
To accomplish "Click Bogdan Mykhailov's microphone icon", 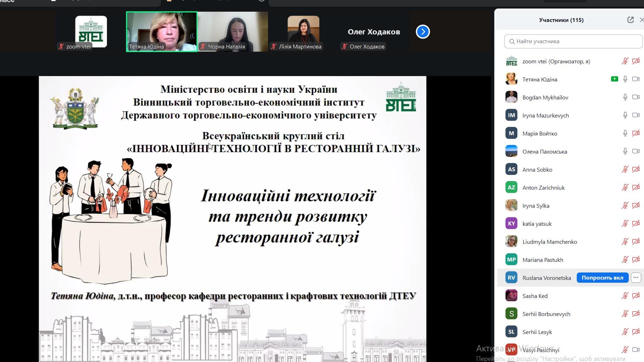I will (x=625, y=97).
